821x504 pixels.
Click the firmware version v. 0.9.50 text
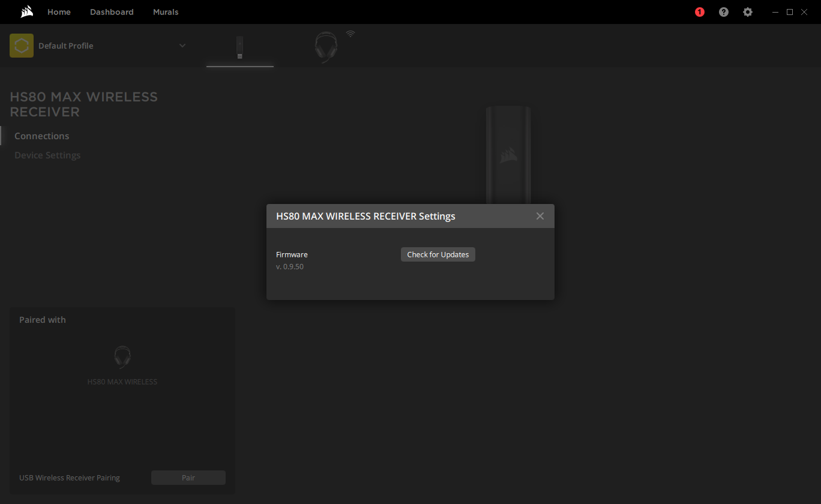click(x=290, y=266)
